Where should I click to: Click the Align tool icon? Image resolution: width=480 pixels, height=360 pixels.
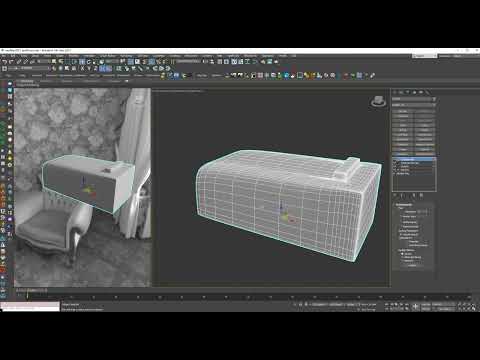click(x=212, y=62)
